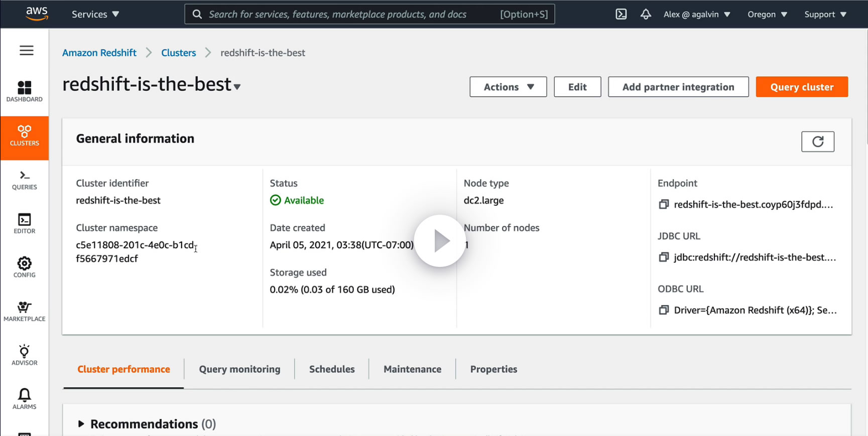This screenshot has height=436, width=868.
Task: Click the AWS search field
Action: click(x=369, y=14)
